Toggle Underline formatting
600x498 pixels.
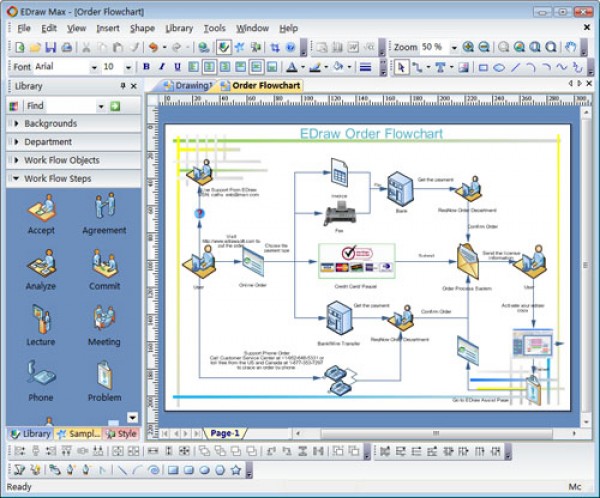tap(178, 67)
